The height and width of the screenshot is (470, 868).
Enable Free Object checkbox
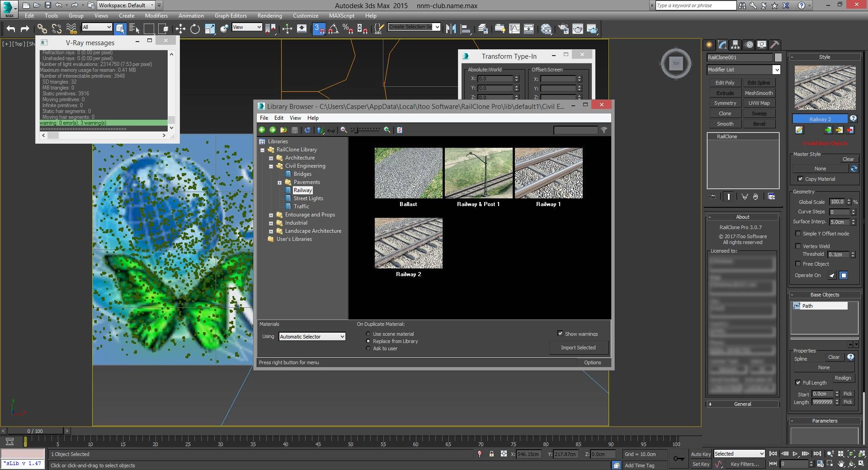(798, 264)
